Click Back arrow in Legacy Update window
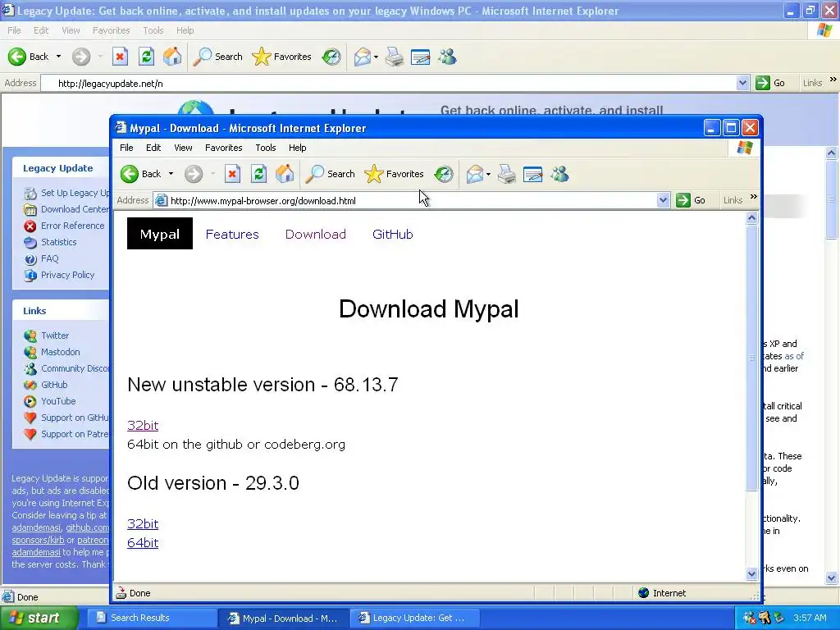840x630 pixels. tap(16, 57)
